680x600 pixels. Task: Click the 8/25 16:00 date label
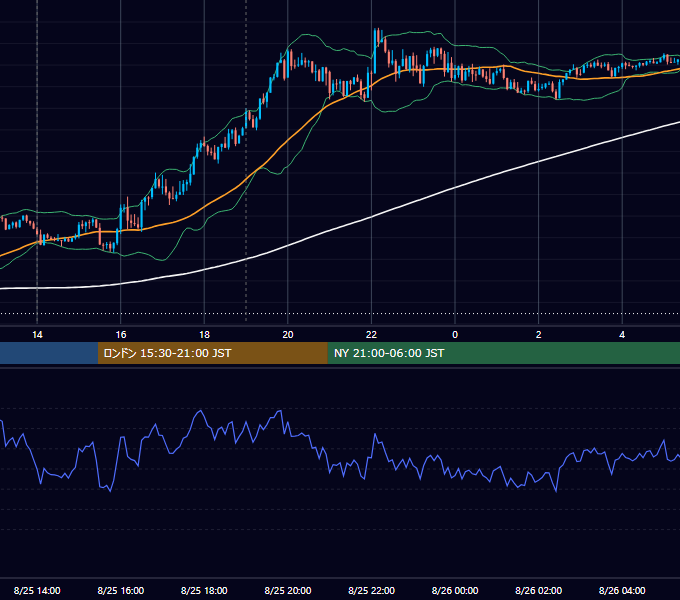(x=121, y=590)
